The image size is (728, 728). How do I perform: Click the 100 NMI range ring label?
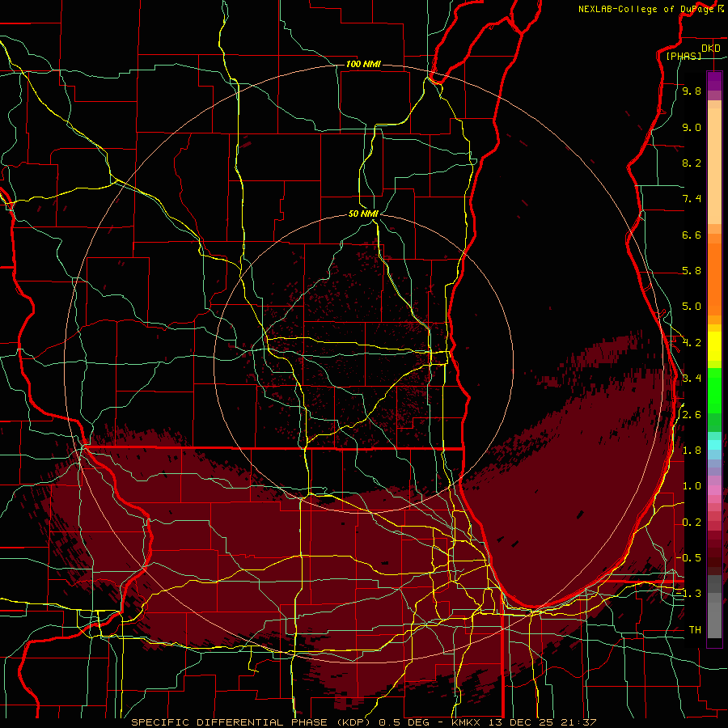click(363, 64)
